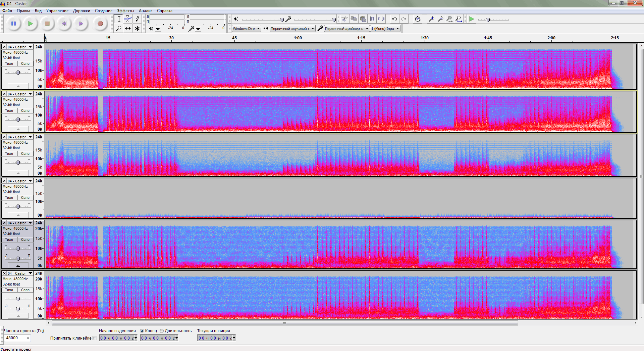Open the 'Windows Dire' audio host dropdown
Viewport: 644px width, 351px height.
point(247,29)
